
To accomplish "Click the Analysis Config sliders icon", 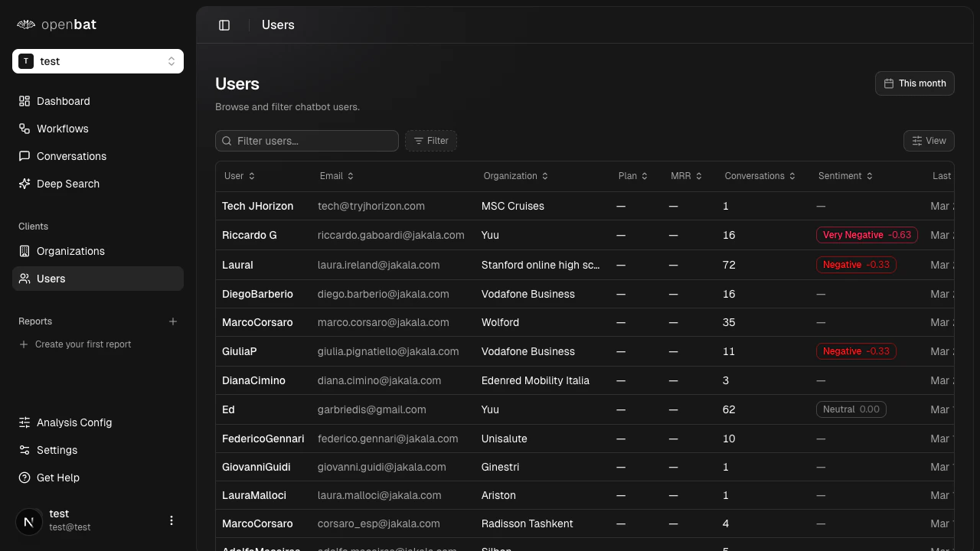I will (24, 422).
